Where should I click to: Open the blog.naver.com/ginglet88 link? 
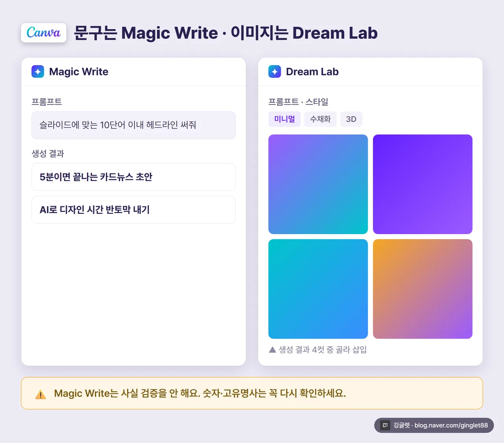tap(451, 425)
